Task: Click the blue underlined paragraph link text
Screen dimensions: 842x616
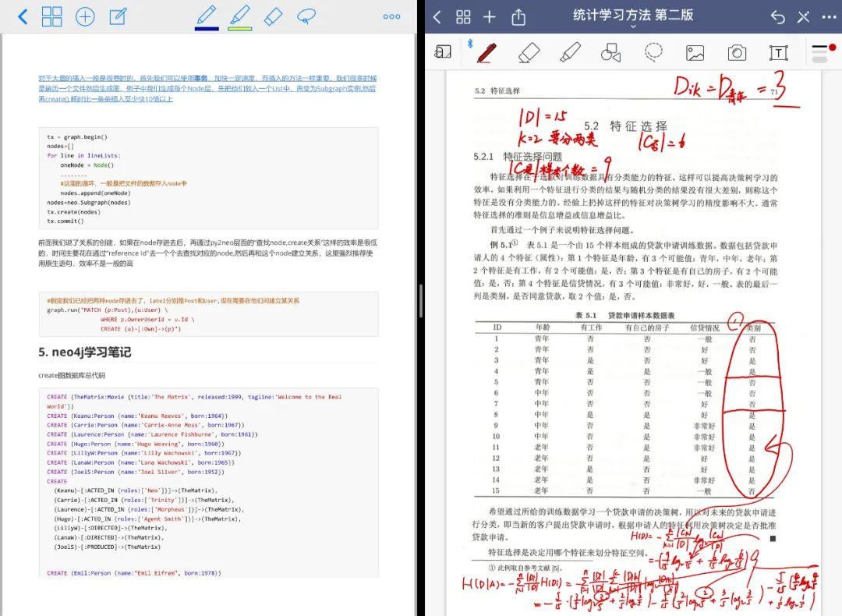Action: point(207,89)
